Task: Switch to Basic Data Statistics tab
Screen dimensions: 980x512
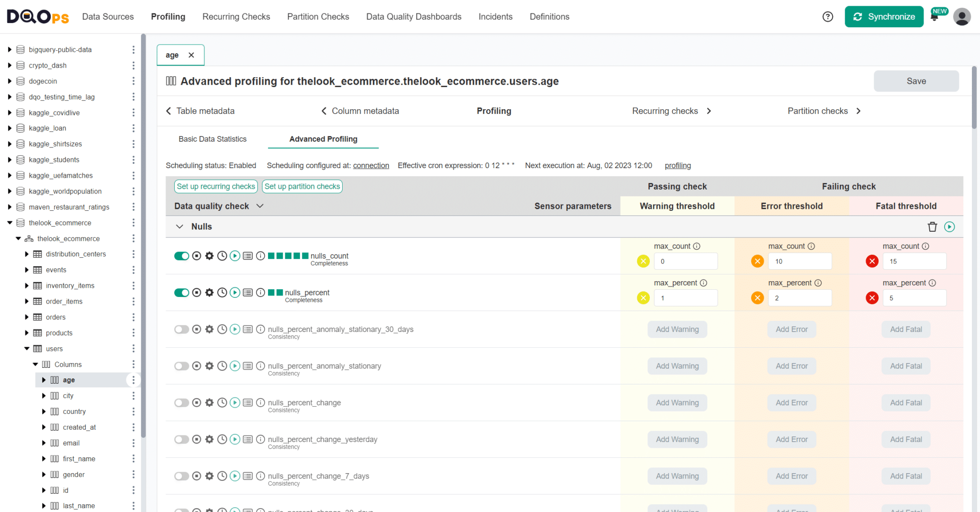Action: (212, 139)
